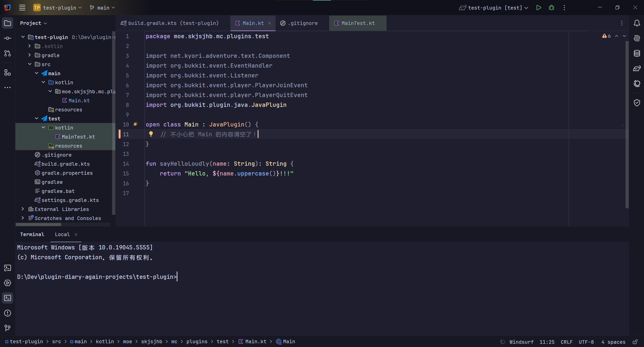The image size is (644, 347).
Task: Toggle the Terminal tool window button
Action: [8, 298]
